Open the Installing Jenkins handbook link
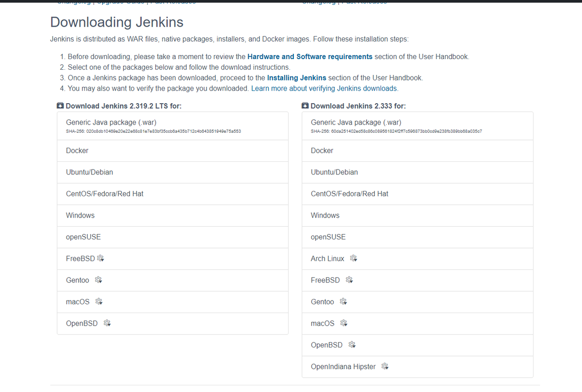 coord(297,78)
